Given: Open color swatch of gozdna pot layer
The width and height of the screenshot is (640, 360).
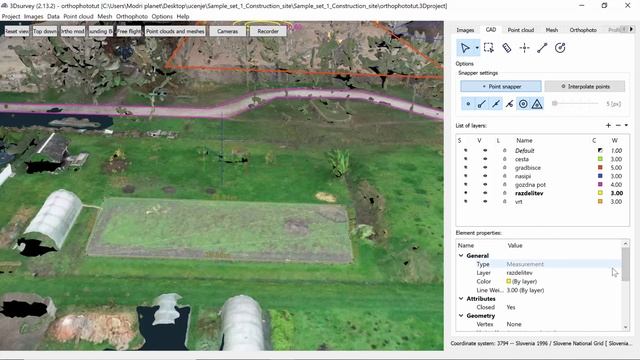Looking at the screenshot, I should coord(600,184).
